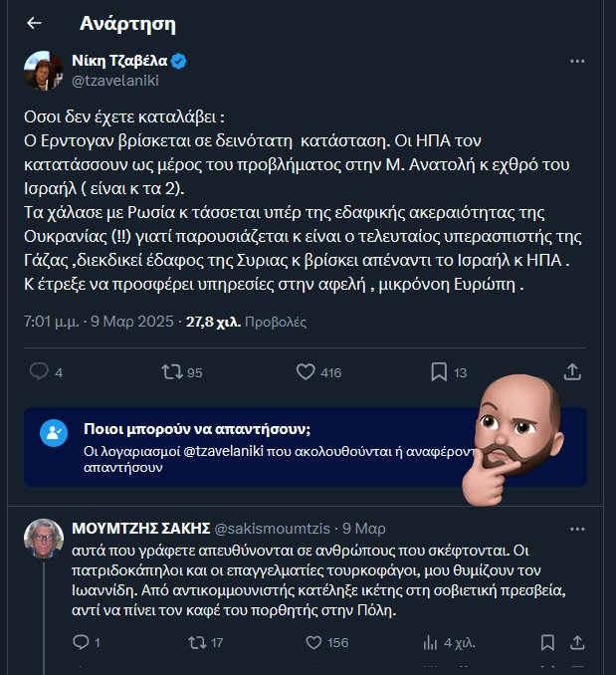Like the comment with 156 likes
Viewport: 616px width, 675px height.
coord(310,642)
